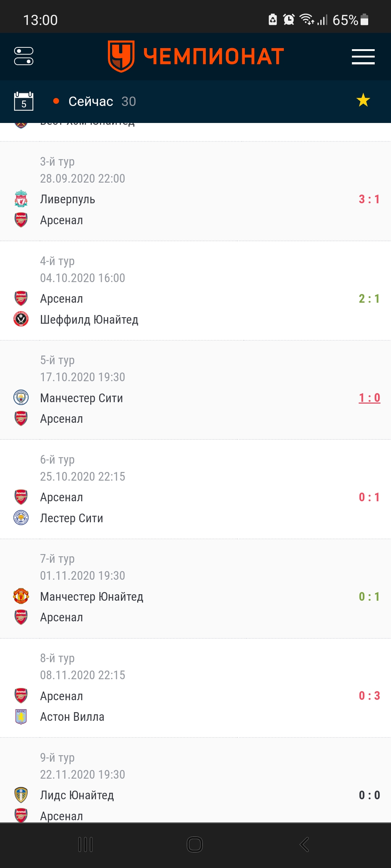Viewport: 391px width, 868px height.
Task: Tap the Liverpool club crest
Action: [x=21, y=199]
